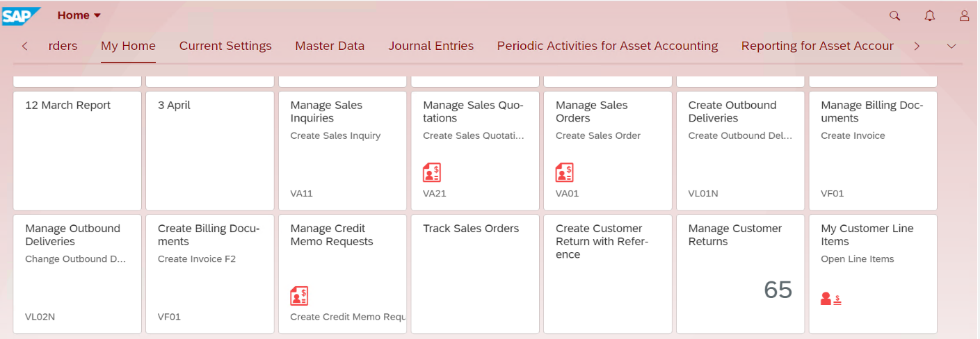
Task: Show previous tabs with left arrow
Action: (25, 47)
